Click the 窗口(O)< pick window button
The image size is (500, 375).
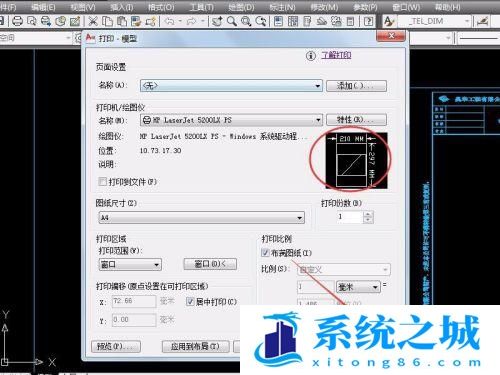click(210, 264)
